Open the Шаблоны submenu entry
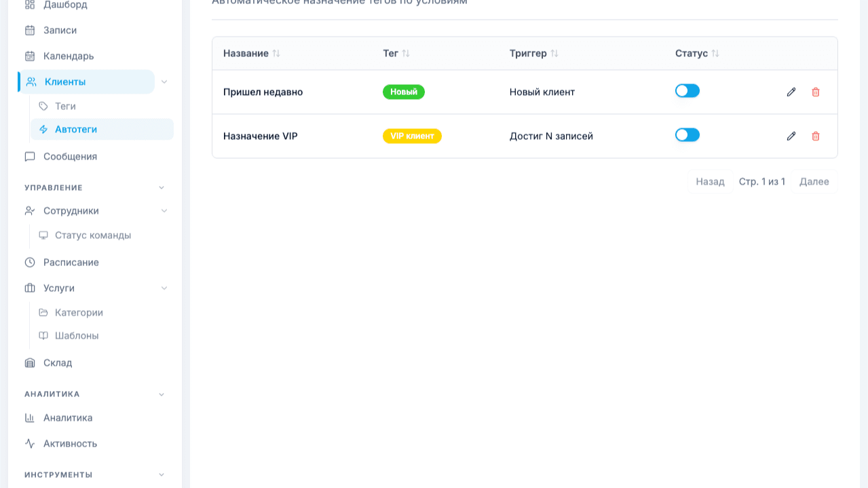Image resolution: width=868 pixels, height=488 pixels. [75, 335]
